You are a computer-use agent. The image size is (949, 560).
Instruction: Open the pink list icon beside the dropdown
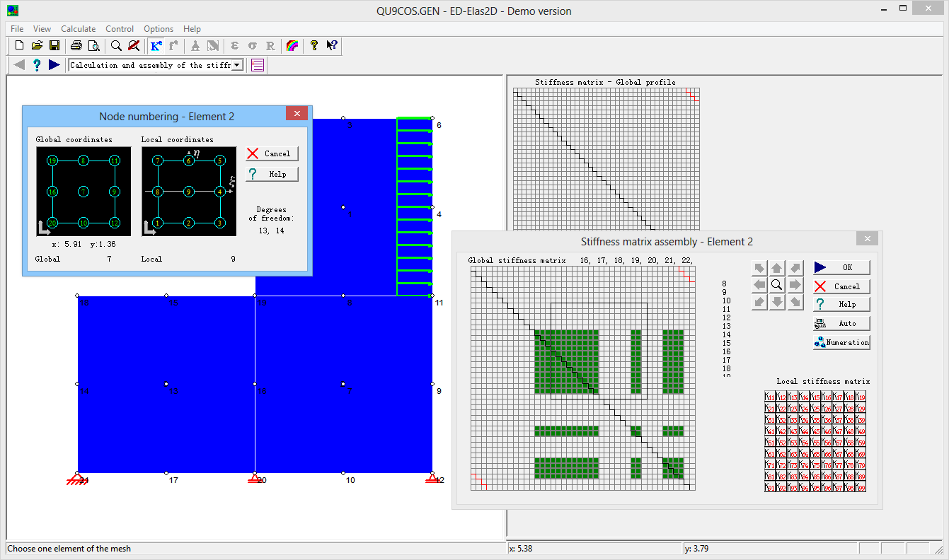coord(258,65)
